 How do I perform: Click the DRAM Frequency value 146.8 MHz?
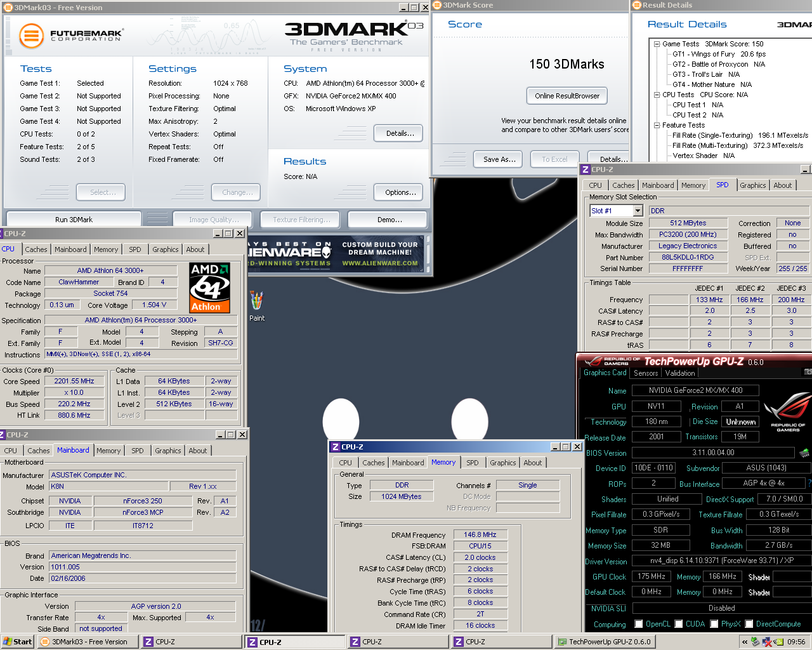point(480,534)
